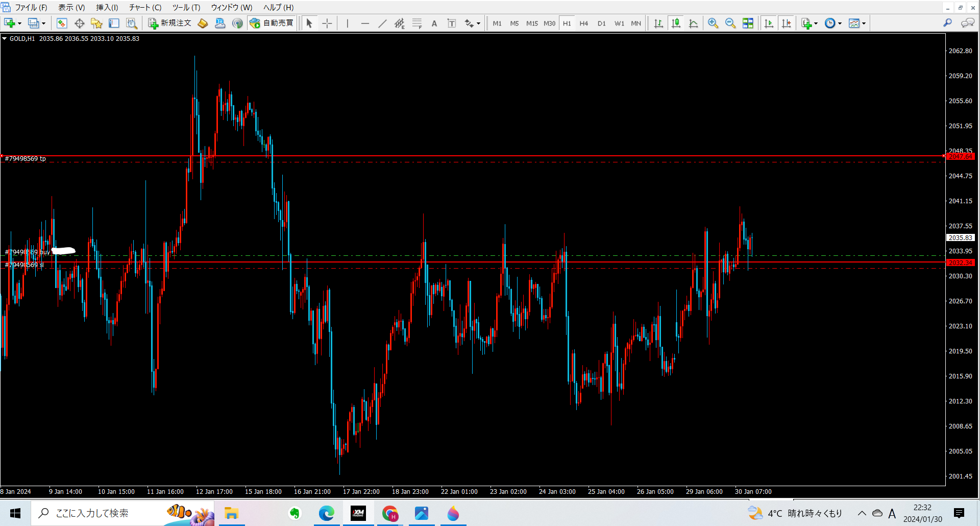Screen dimensions: 980x526
Task: Toggle chart auto scroll
Action: (769, 23)
